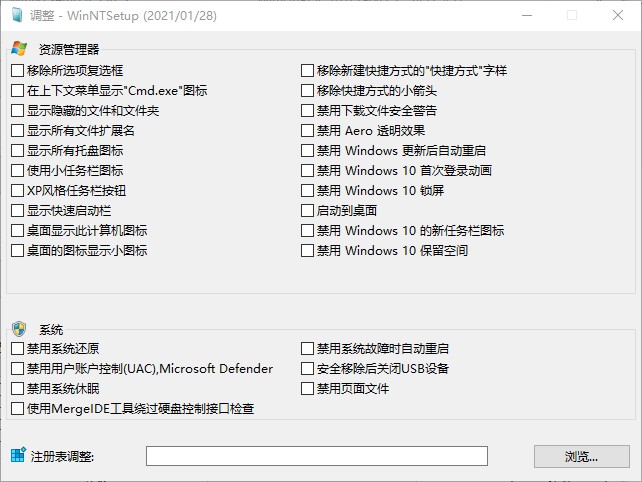
Task: Enable 禁用 Windows 10 首次登录动画
Action: point(307,170)
